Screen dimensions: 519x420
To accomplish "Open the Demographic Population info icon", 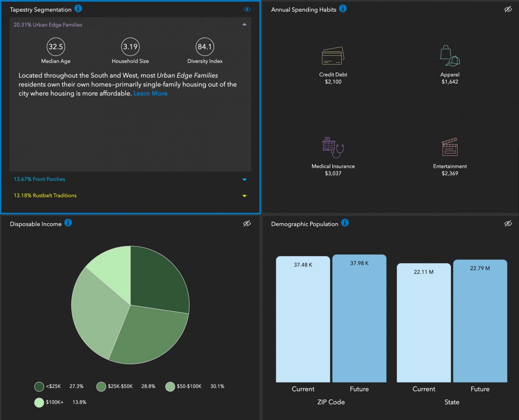I will (344, 223).
